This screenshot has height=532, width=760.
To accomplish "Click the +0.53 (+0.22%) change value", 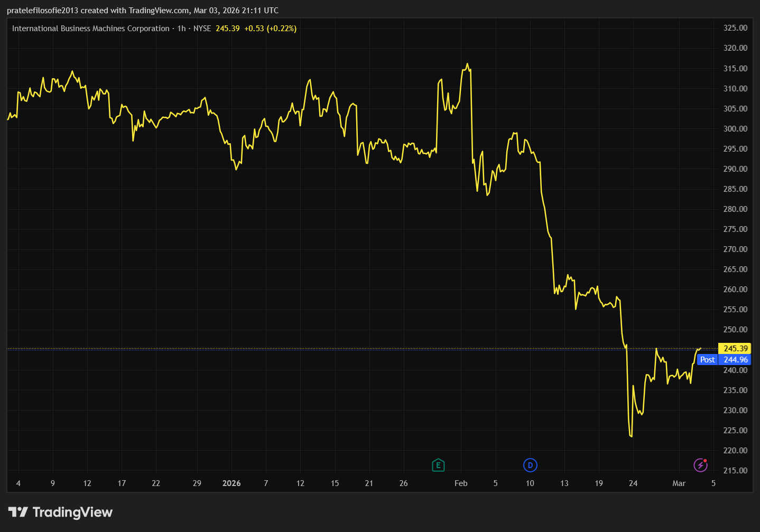I will [x=270, y=29].
